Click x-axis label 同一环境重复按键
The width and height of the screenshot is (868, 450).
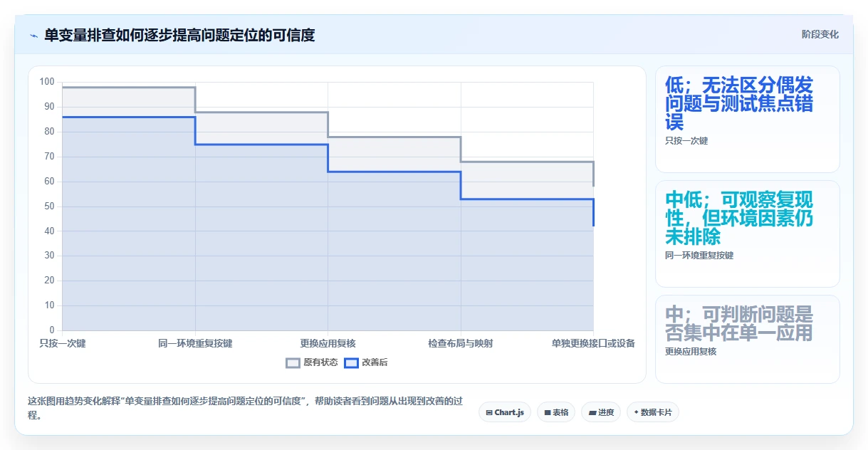click(x=195, y=343)
